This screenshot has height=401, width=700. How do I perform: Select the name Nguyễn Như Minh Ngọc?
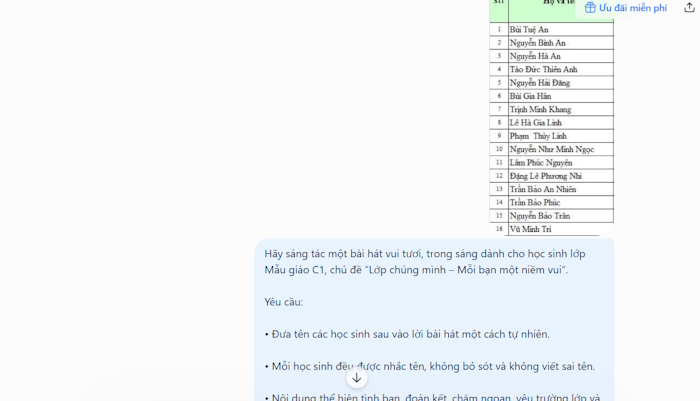click(552, 150)
